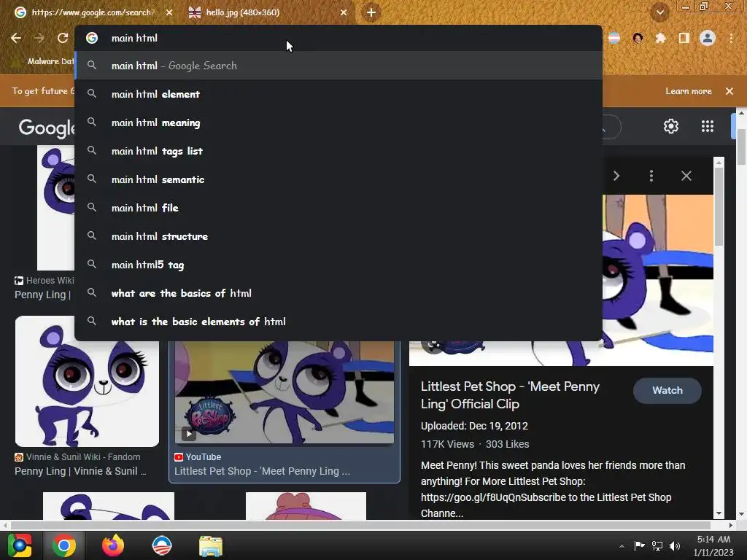Dismiss the notification bar with its X
This screenshot has height=560, width=747.
point(729,91)
